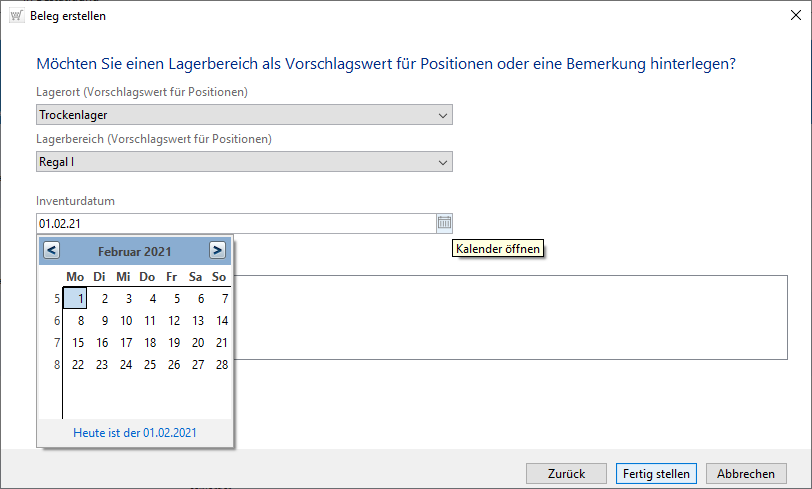Expand the Lagerbereich dropdown
Image resolution: width=812 pixels, height=489 pixels.
pos(443,162)
